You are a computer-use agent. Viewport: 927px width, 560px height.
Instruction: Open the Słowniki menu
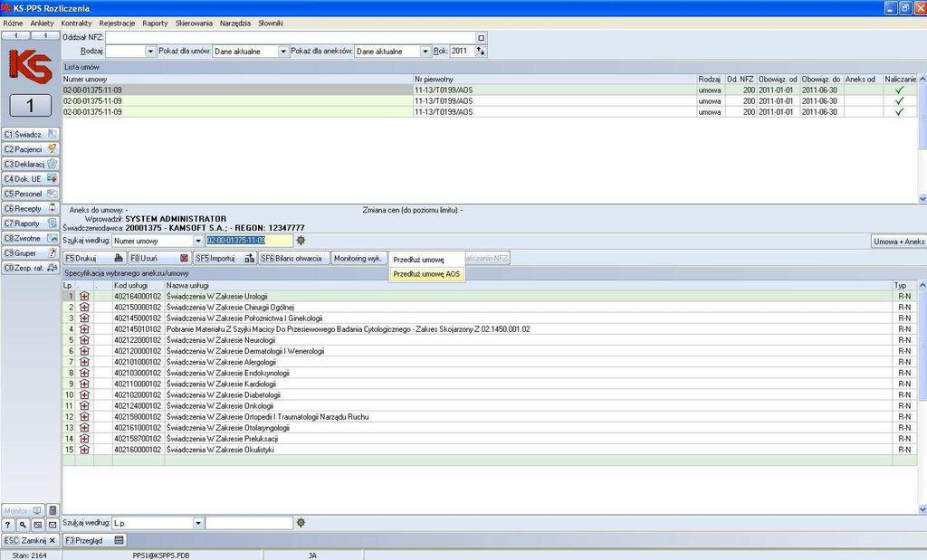click(x=270, y=23)
